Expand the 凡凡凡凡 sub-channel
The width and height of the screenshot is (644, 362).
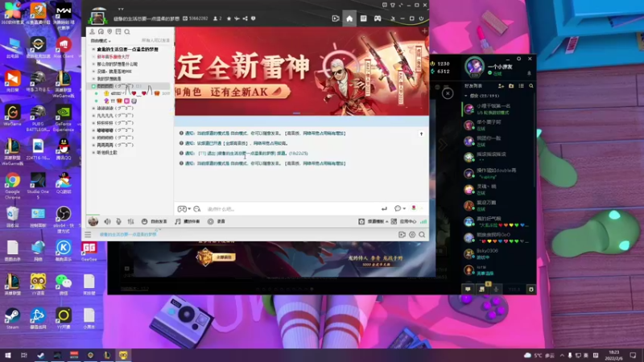93,116
